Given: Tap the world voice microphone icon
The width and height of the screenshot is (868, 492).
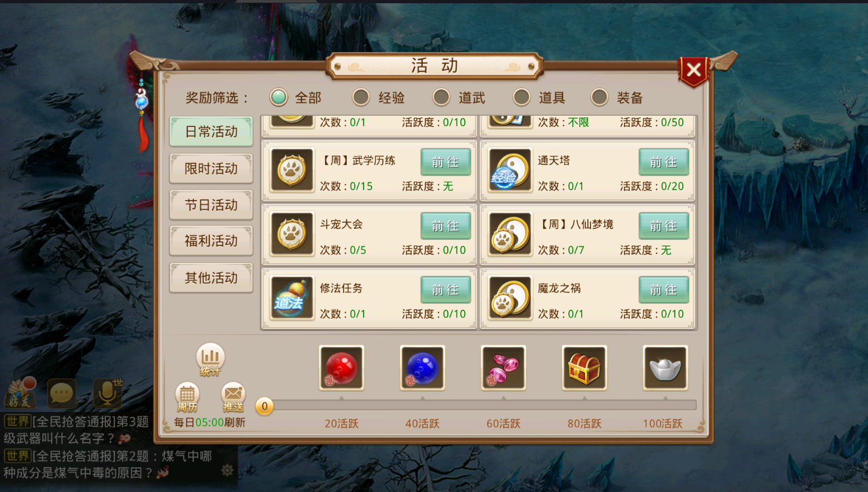Looking at the screenshot, I should point(107,393).
